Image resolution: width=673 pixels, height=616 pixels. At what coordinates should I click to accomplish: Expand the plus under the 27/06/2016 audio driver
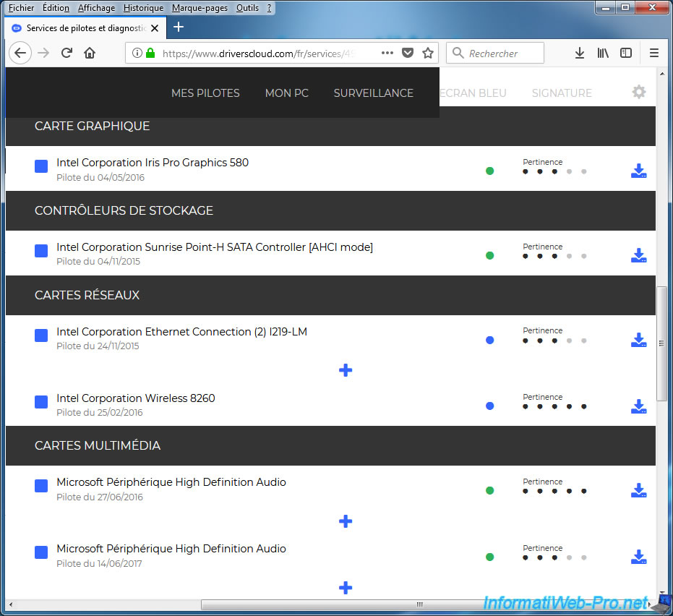(x=346, y=521)
